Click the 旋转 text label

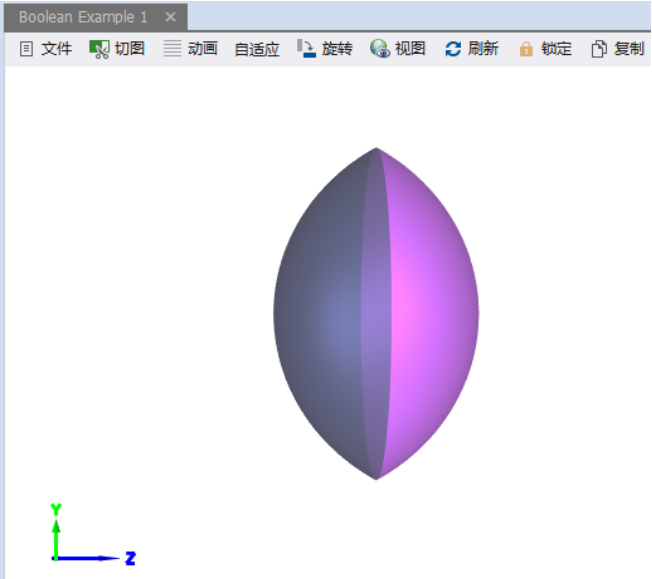(x=337, y=49)
